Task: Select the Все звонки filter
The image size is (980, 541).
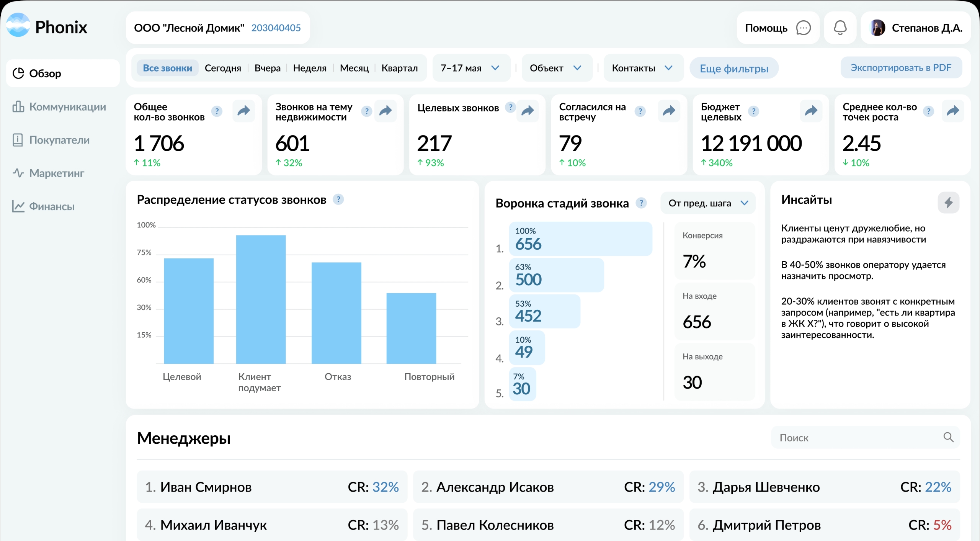Action: [168, 68]
